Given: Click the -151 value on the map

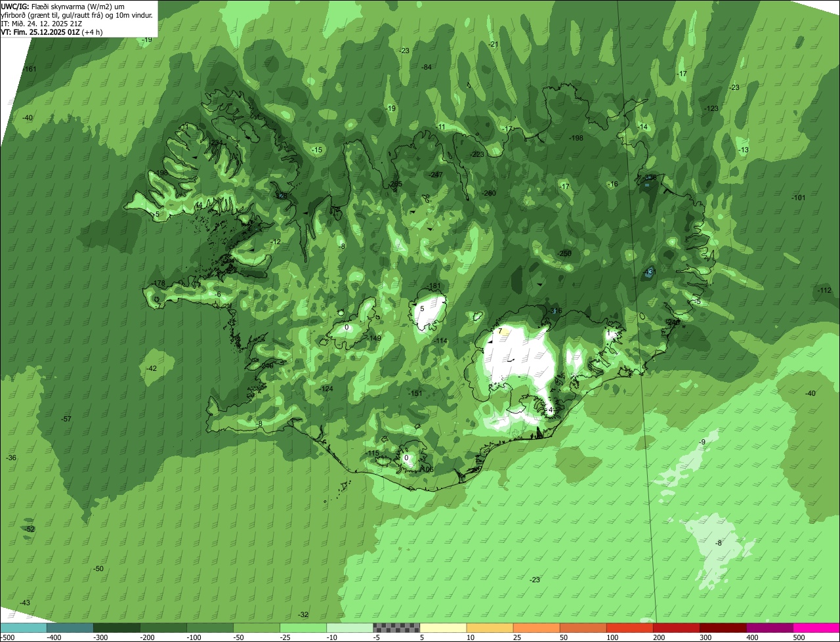Looking at the screenshot, I should 415,393.
